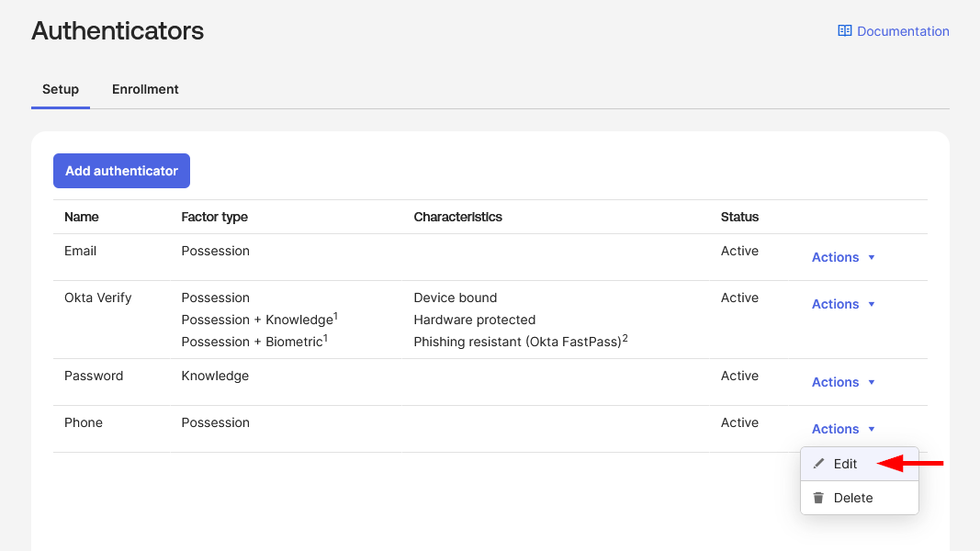Click the Hardware protected characteristic
Image resolution: width=980 pixels, height=551 pixels.
(474, 320)
